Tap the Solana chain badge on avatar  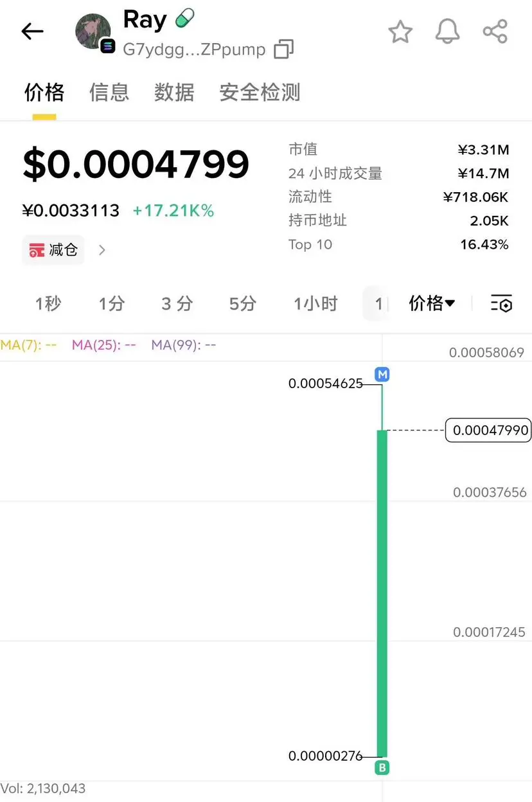pyautogui.click(x=107, y=46)
